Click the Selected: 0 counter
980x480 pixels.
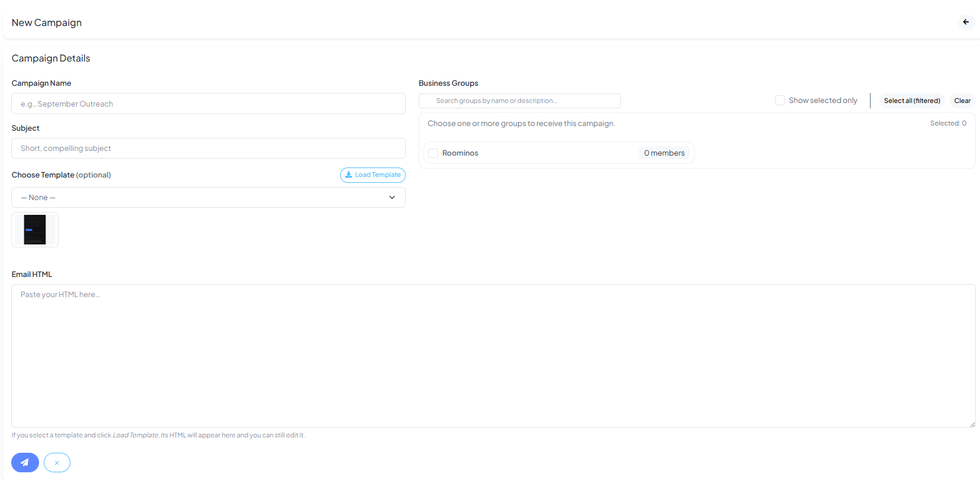click(x=948, y=123)
